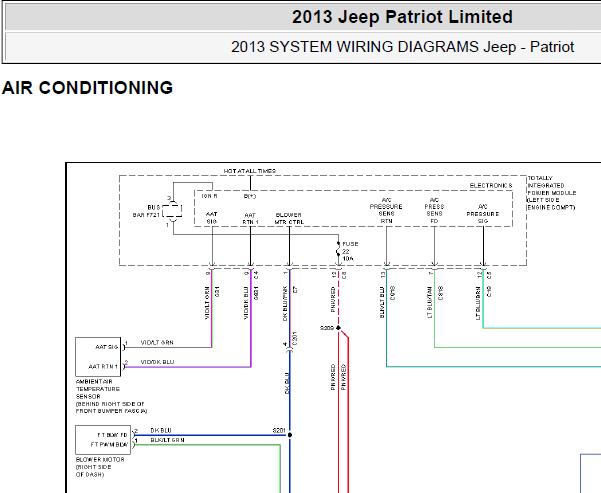
Task: Click the "HOT AT ALL TIMES" label
Action: click(x=250, y=171)
